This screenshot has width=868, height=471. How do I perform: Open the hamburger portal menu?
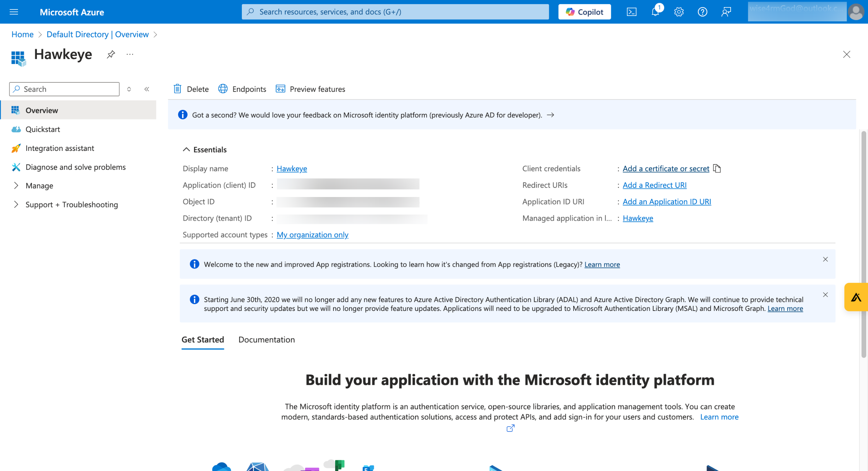tap(14, 12)
